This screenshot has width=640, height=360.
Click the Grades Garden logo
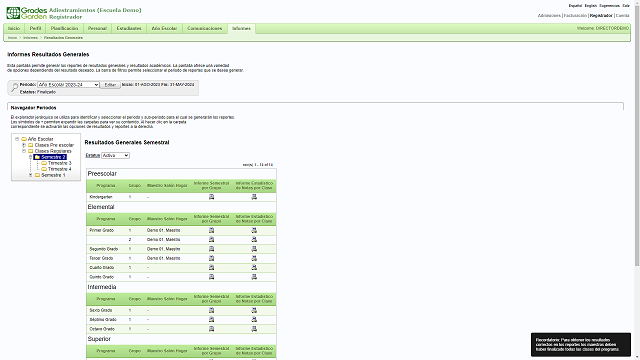coord(27,13)
